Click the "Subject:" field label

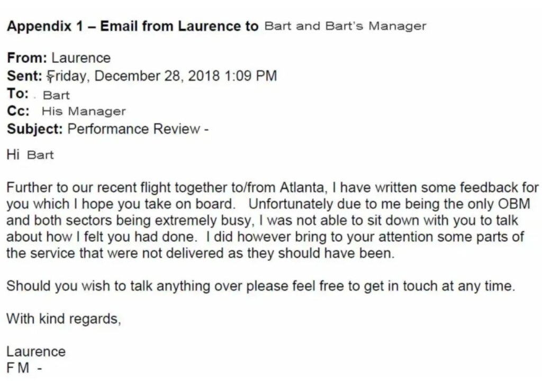35,129
